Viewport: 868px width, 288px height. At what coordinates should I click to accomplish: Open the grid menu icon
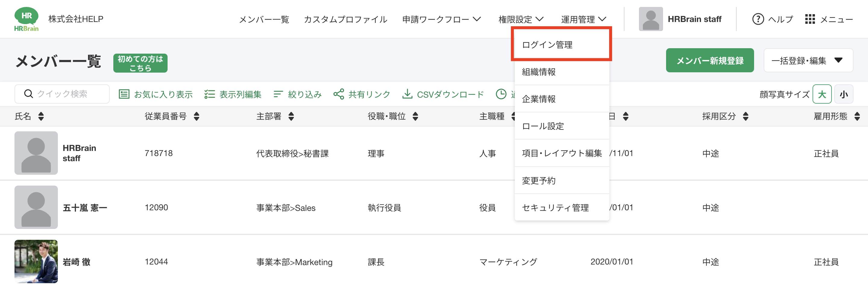[810, 19]
